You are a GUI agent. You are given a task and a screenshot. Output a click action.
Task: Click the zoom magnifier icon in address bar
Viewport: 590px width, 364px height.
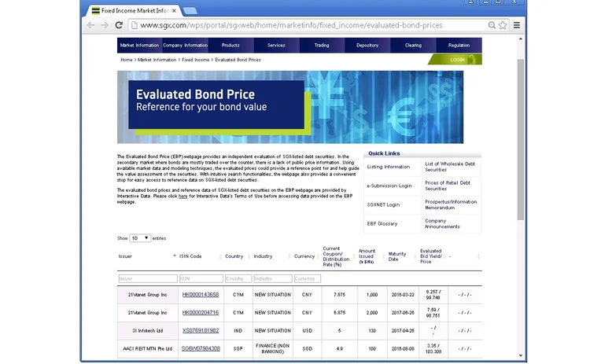pos(492,25)
